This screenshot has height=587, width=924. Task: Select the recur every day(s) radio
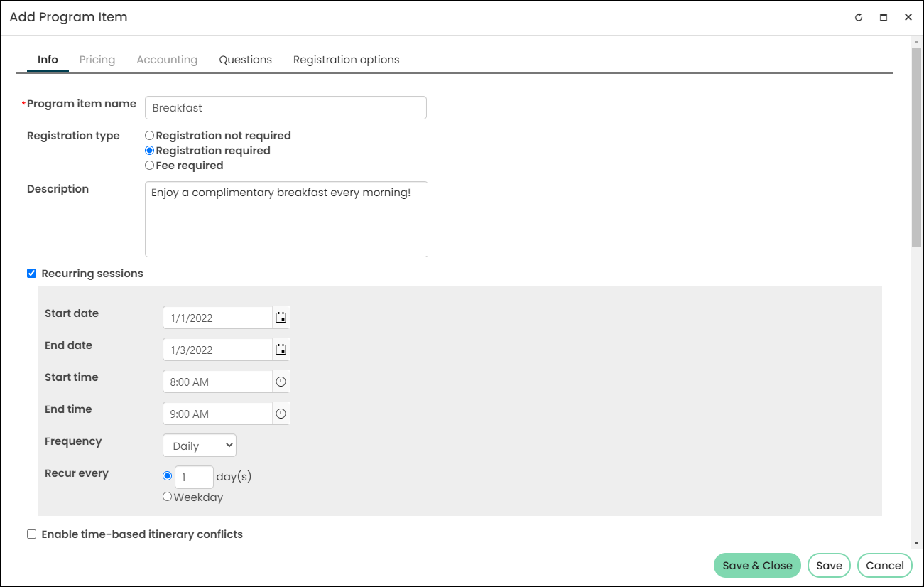168,476
